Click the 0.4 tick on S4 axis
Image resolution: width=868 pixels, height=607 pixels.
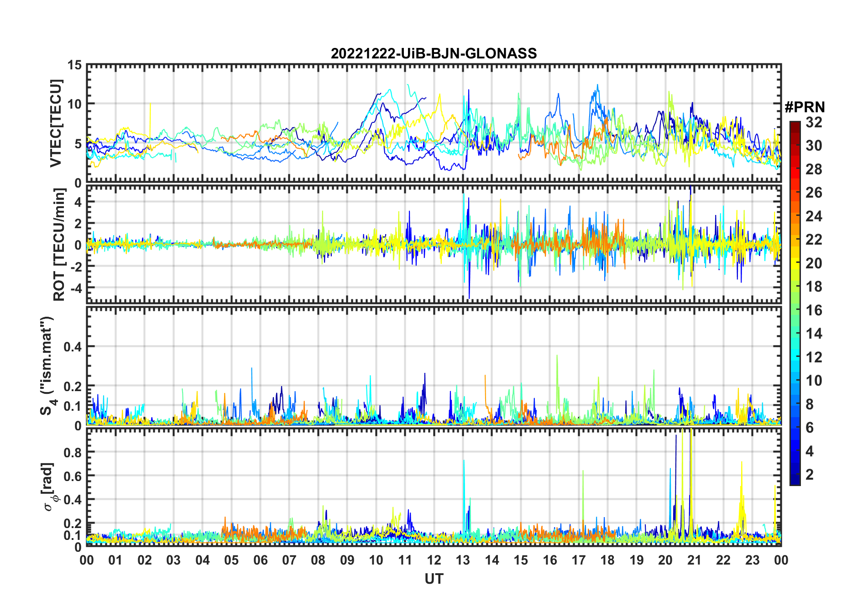[73, 347]
